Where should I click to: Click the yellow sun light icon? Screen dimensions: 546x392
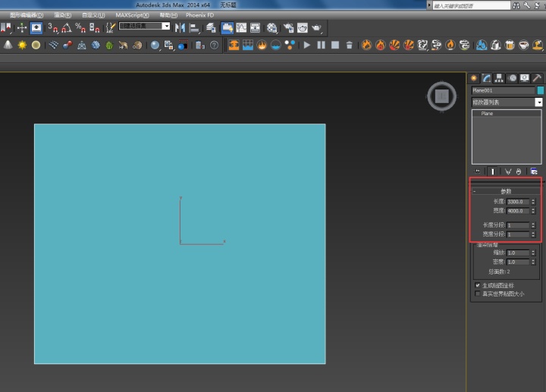coord(22,45)
